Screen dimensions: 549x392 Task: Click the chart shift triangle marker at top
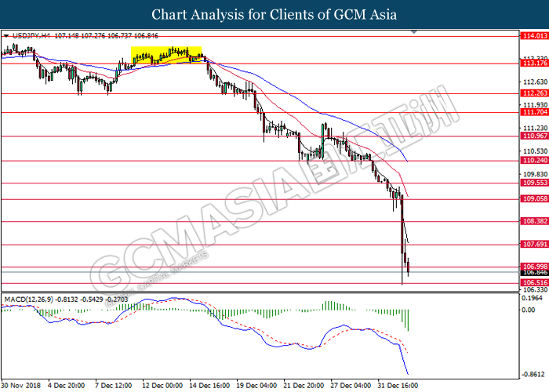click(x=414, y=32)
